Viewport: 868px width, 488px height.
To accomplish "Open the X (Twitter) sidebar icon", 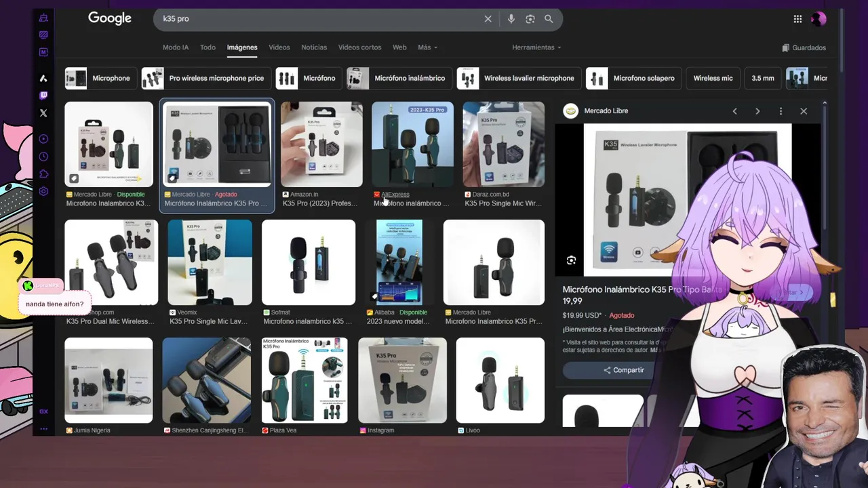I will [43, 113].
